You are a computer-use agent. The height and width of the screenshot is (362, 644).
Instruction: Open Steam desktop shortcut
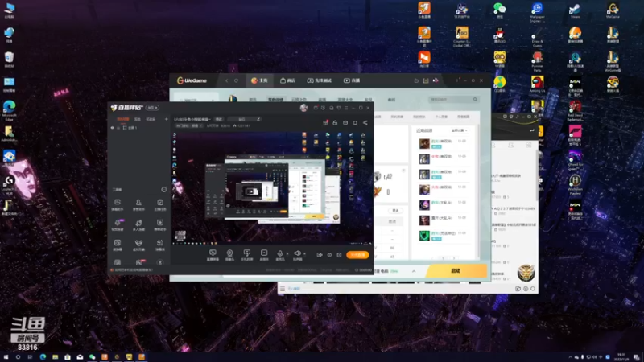(x=575, y=10)
